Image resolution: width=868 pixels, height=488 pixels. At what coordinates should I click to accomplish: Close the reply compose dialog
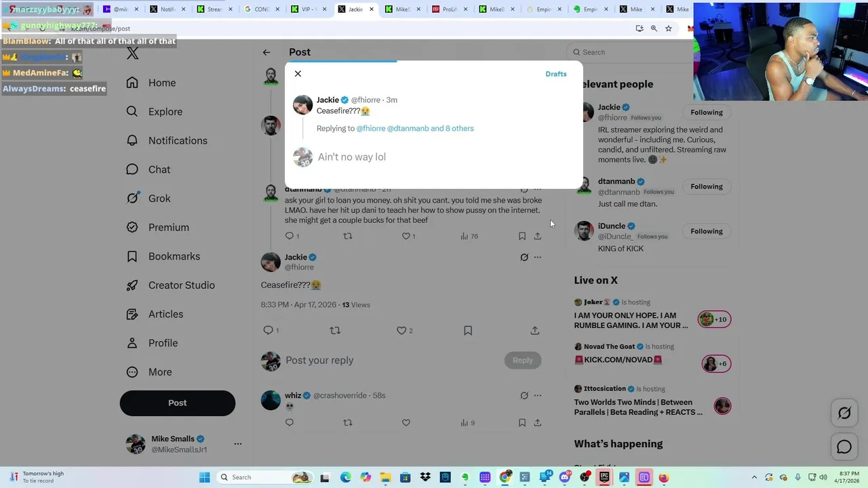pyautogui.click(x=298, y=74)
